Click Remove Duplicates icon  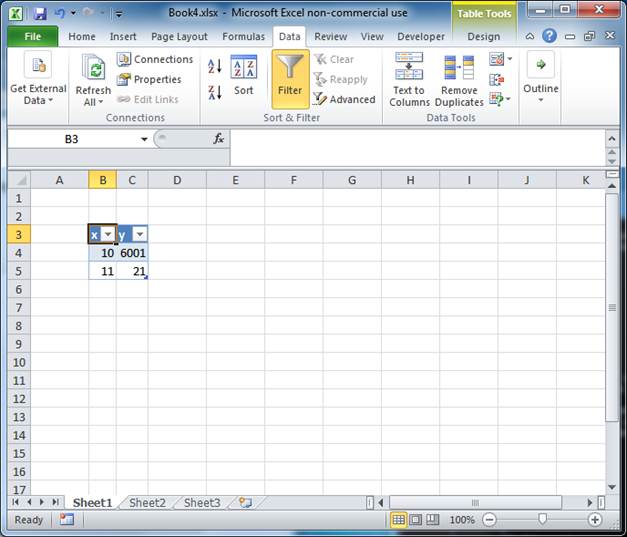click(x=459, y=67)
